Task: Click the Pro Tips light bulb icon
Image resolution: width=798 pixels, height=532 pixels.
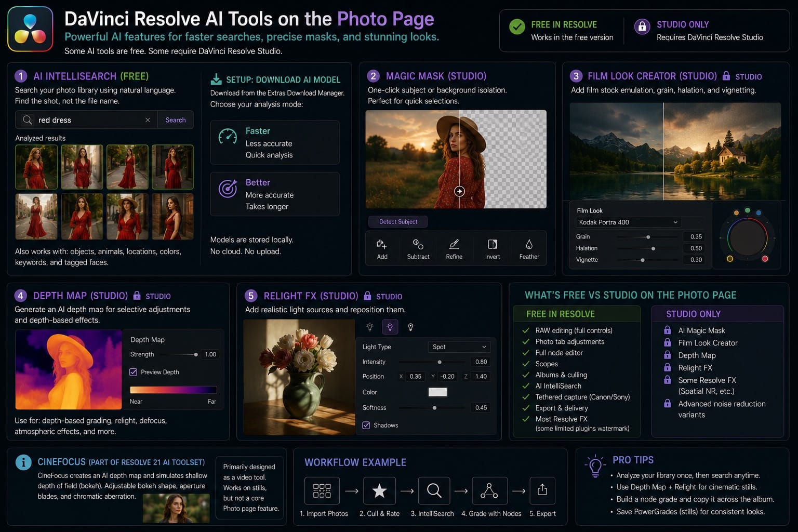Action: pos(595,466)
